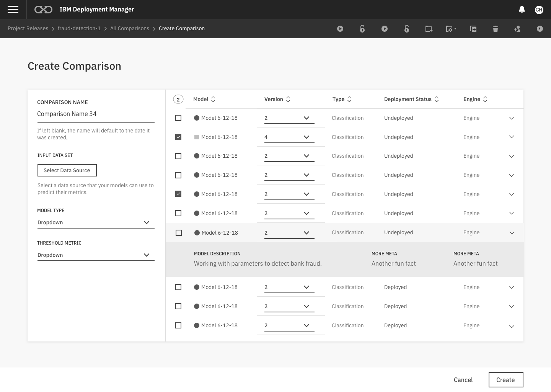Screen dimensions: 551x392
Task: Open the folder settings dropdown icon
Action: [x=451, y=29]
